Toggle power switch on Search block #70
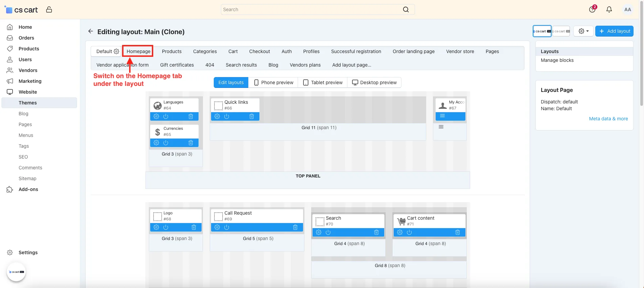Image resolution: width=644 pixels, height=288 pixels. click(328, 232)
